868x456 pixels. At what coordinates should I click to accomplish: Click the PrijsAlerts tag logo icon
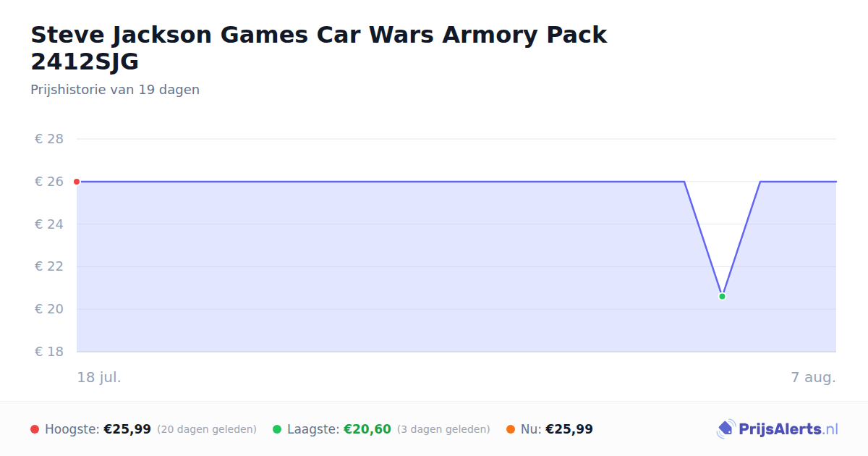[726, 429]
